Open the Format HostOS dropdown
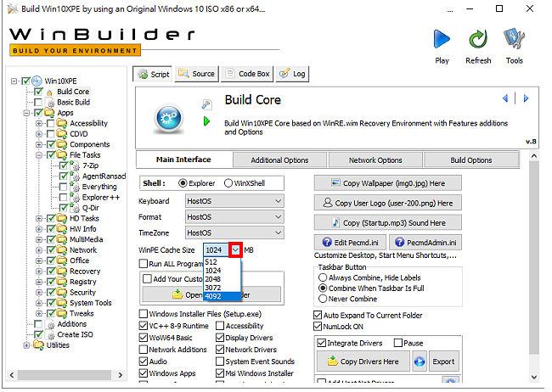The width and height of the screenshot is (552, 392). 234,216
